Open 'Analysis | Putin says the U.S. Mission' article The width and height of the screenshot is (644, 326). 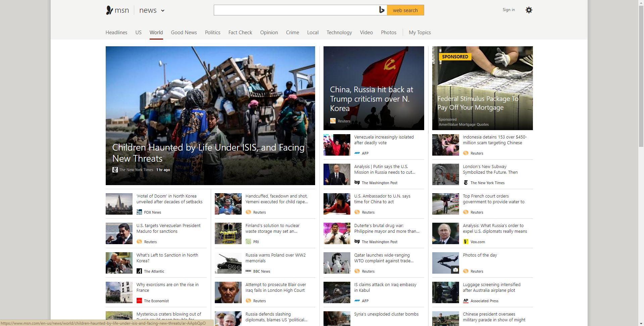[x=385, y=169]
